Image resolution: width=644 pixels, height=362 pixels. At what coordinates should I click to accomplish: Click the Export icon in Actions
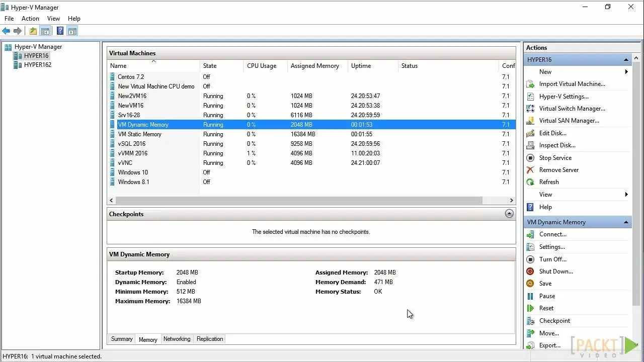[530, 345]
